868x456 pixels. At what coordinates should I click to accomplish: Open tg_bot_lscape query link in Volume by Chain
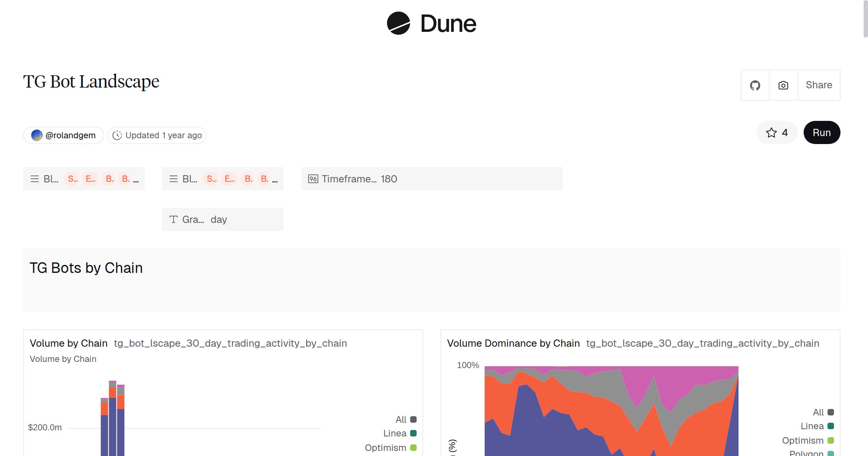(230, 343)
